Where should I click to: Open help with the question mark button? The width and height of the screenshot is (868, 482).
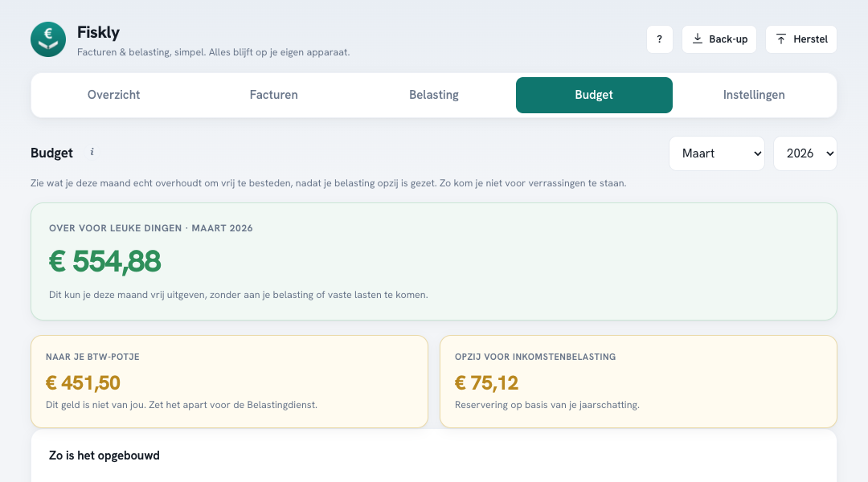tap(659, 39)
